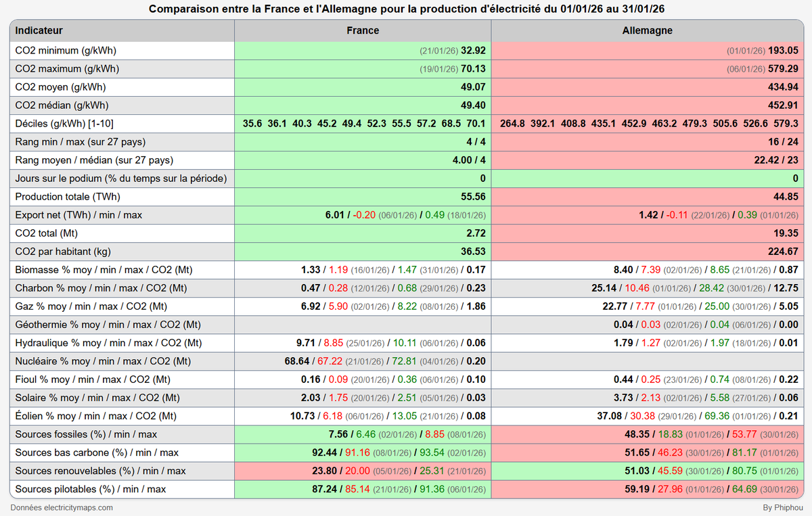Click the Export net (TWh) row label
Viewport: 812px width, 516px height.
coord(79,214)
